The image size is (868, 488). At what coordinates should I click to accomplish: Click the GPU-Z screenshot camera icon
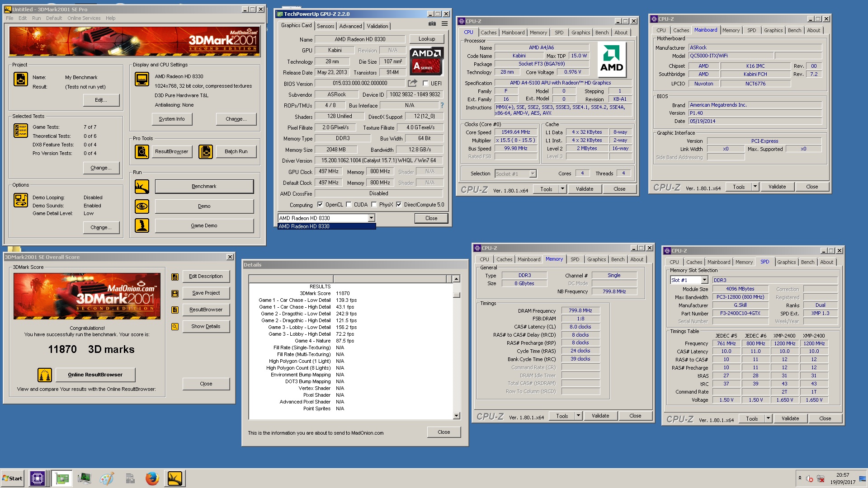(x=432, y=24)
